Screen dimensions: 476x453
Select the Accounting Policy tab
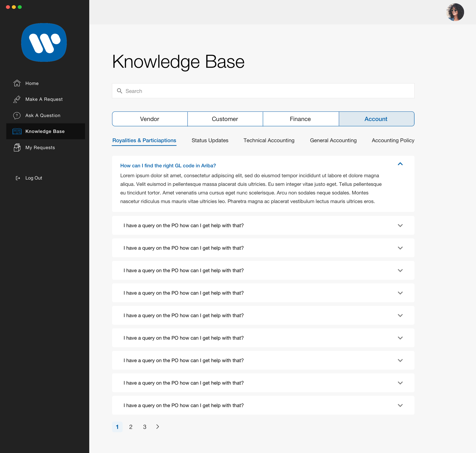pos(393,140)
